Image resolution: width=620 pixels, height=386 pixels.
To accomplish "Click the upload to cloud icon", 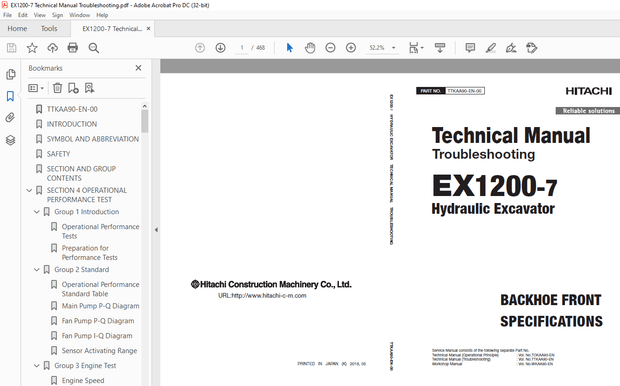I will pos(52,48).
